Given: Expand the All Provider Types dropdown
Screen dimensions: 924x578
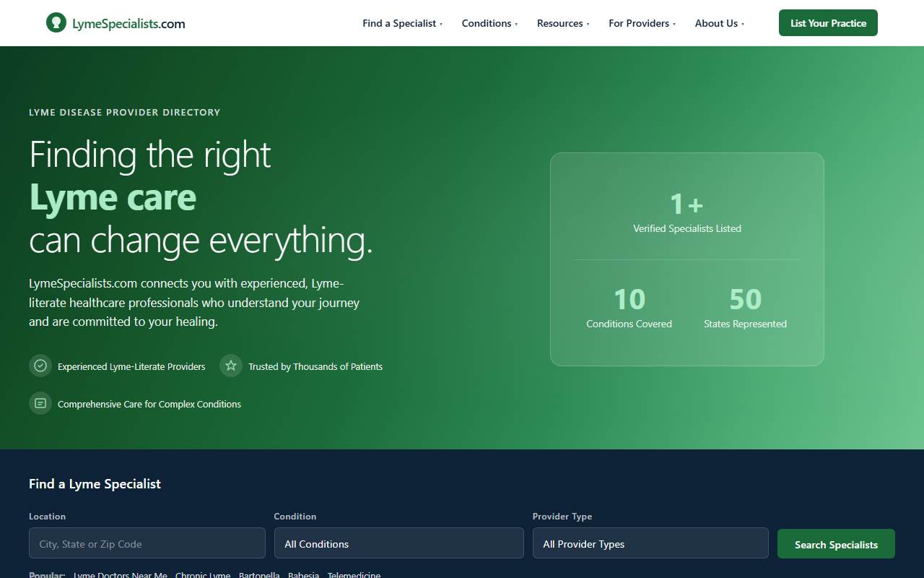Looking at the screenshot, I should pyautogui.click(x=650, y=543).
